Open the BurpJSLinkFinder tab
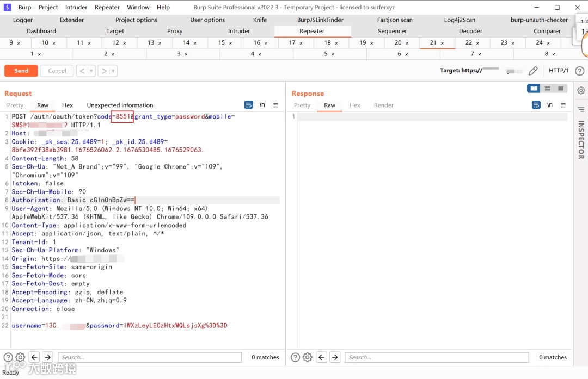Image resolution: width=588 pixels, height=379 pixels. pyautogui.click(x=320, y=20)
